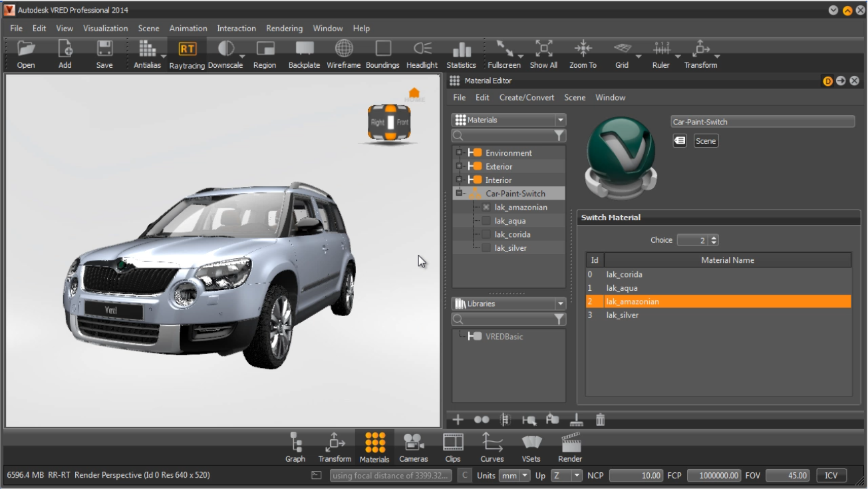
Task: Expand the Exterior material group
Action: pos(458,166)
